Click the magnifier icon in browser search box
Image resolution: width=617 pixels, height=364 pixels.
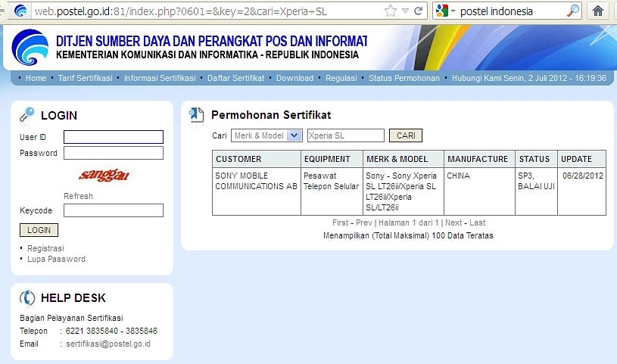tap(573, 11)
